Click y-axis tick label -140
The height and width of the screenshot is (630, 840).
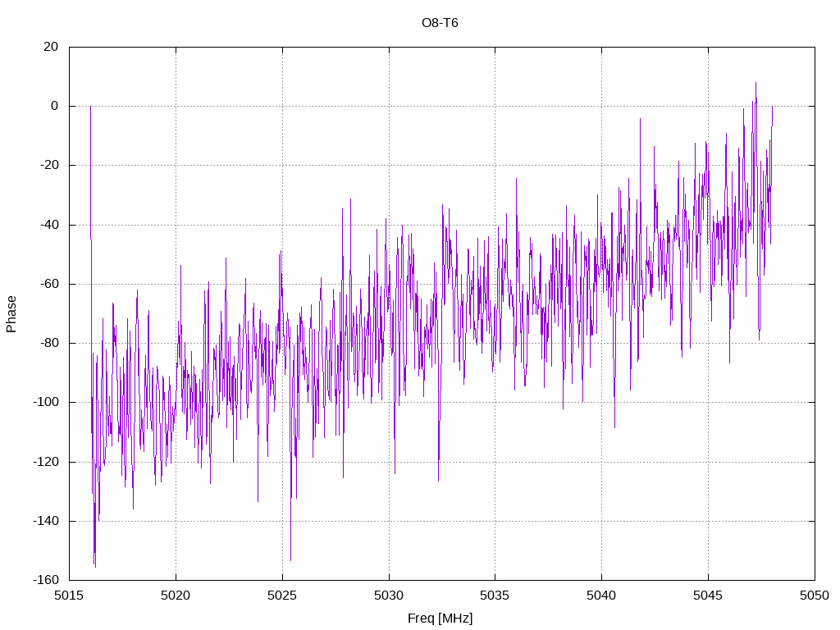click(46, 521)
